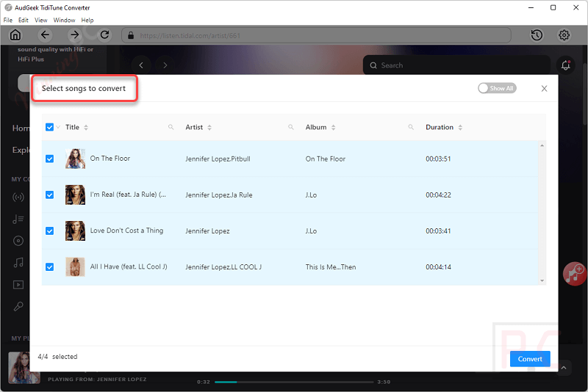Click the lock icon in address bar
The width and height of the screenshot is (588, 392).
tap(131, 35)
